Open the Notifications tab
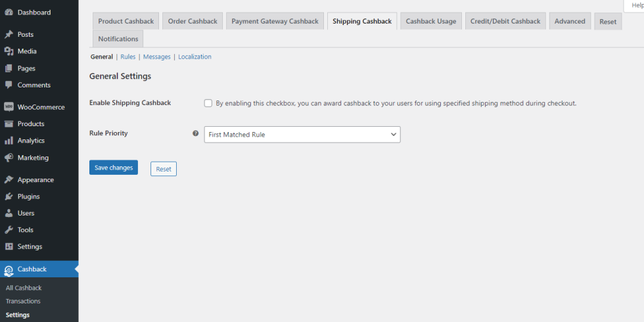The height and width of the screenshot is (322, 644). [118, 39]
